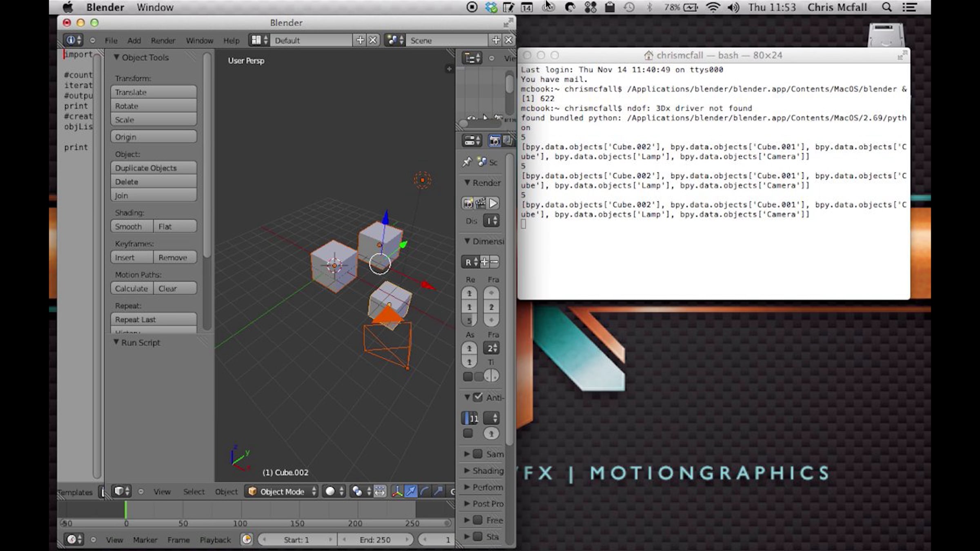The image size is (980, 551).
Task: Click the pin icon in properties panel
Action: point(467,162)
